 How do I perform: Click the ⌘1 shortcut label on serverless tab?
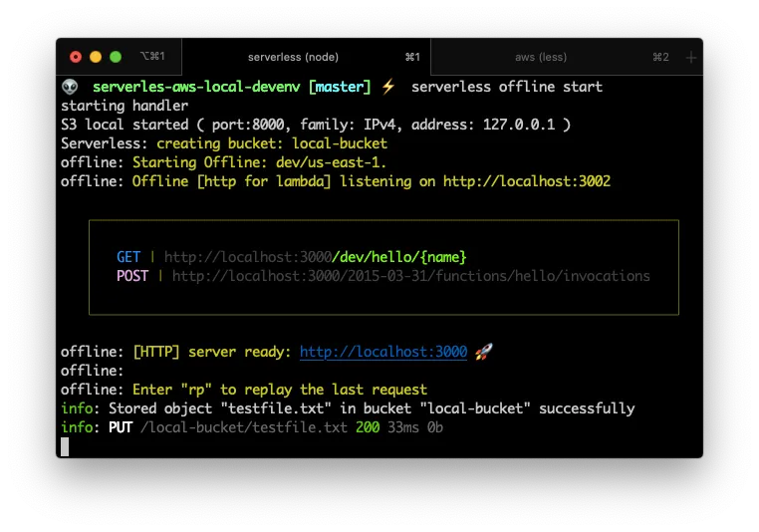pyautogui.click(x=412, y=57)
